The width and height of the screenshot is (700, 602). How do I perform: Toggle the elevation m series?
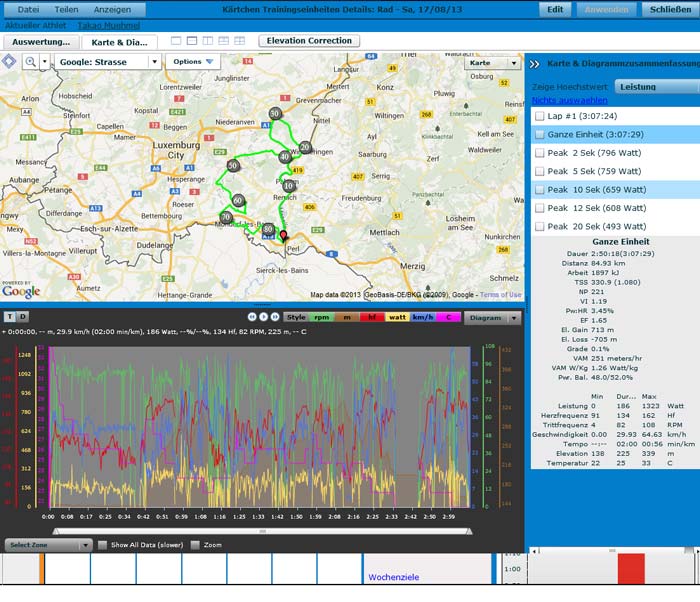[347, 317]
